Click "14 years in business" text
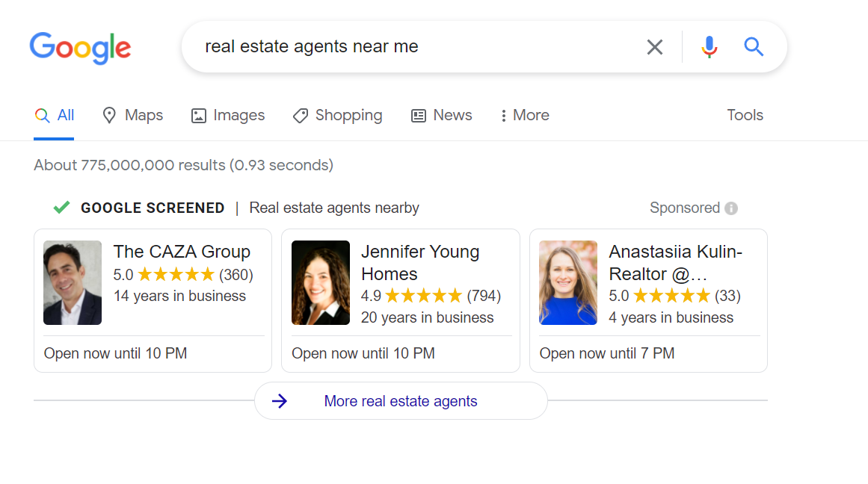This screenshot has width=868, height=484. coord(179,296)
